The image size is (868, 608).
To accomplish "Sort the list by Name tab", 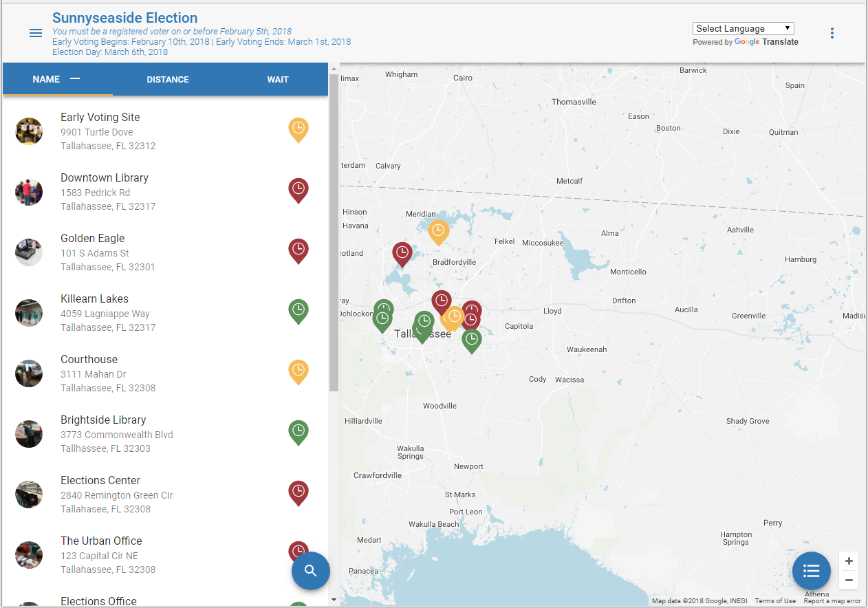I will pyautogui.click(x=58, y=79).
